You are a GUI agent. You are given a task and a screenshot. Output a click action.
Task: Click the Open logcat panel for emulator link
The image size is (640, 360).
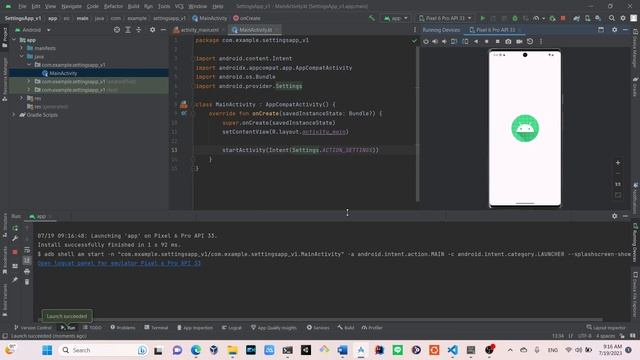(x=119, y=263)
